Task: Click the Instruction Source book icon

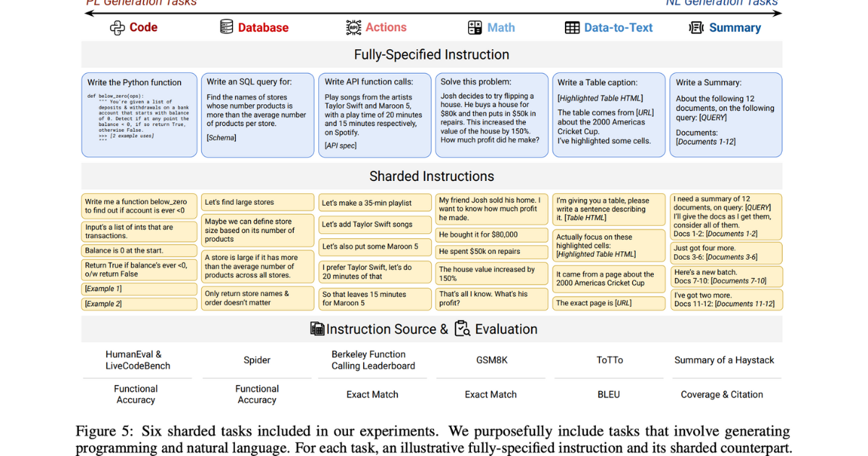Action: pos(317,329)
